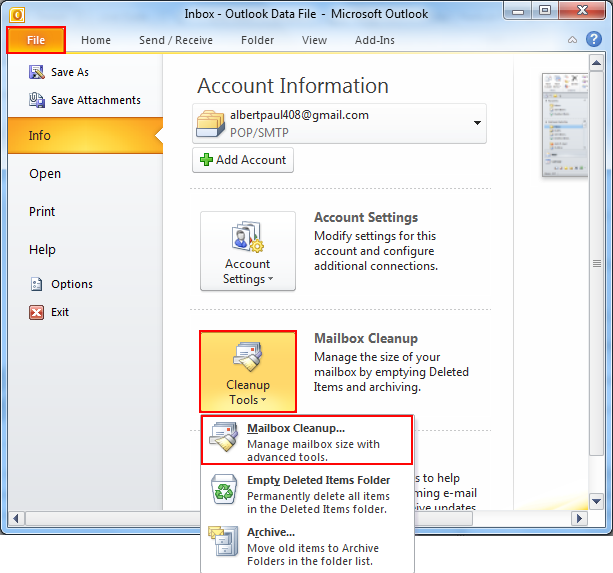The height and width of the screenshot is (573, 613).
Task: Click the Exit label in sidebar
Action: tap(60, 312)
